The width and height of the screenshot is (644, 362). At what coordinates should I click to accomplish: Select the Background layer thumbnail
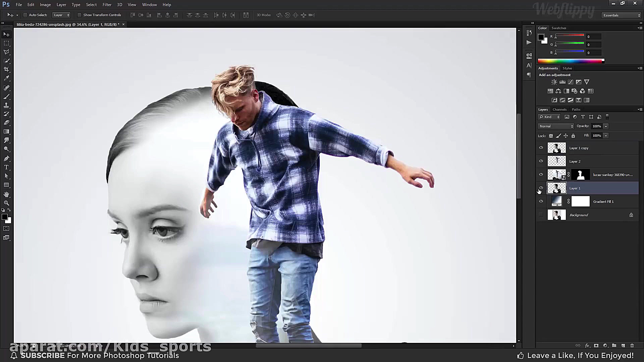click(x=556, y=215)
